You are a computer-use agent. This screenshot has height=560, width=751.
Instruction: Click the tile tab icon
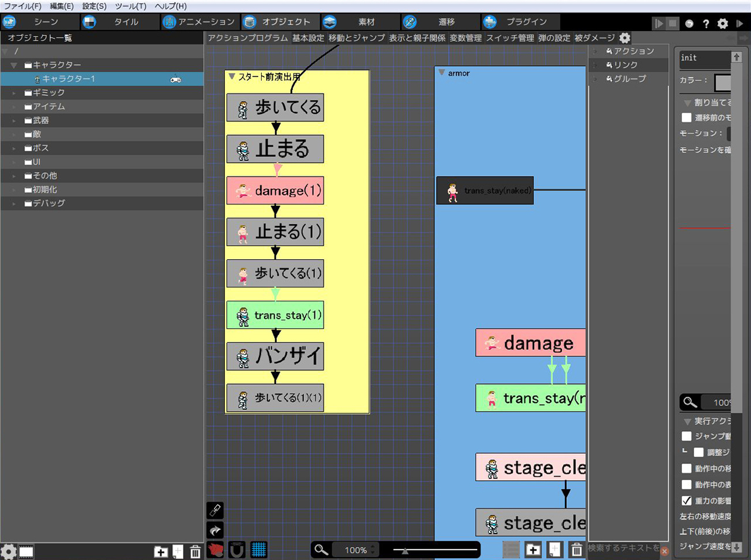coord(89,22)
